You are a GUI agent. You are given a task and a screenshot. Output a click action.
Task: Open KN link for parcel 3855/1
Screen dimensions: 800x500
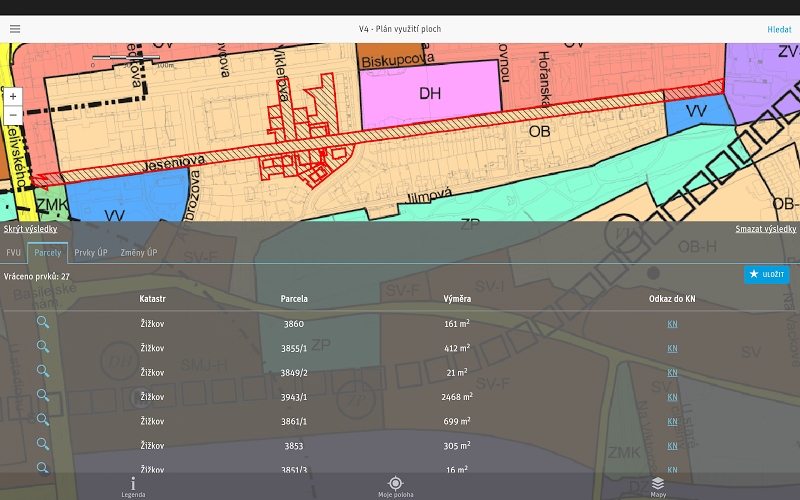[672, 348]
